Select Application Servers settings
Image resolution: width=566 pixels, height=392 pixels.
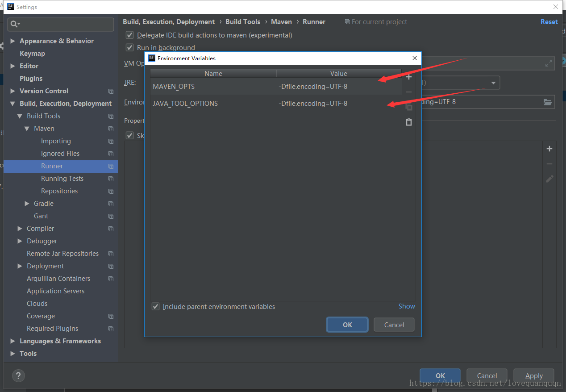55,291
